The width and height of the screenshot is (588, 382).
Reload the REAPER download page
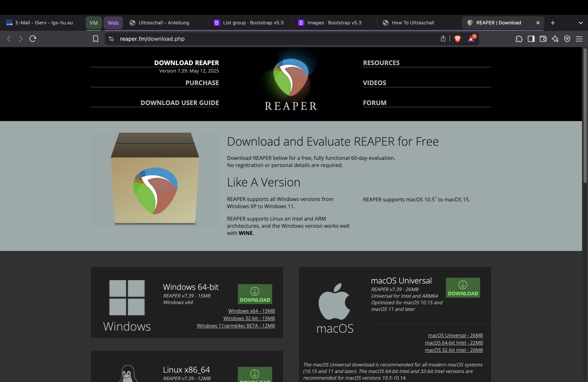[x=33, y=39]
